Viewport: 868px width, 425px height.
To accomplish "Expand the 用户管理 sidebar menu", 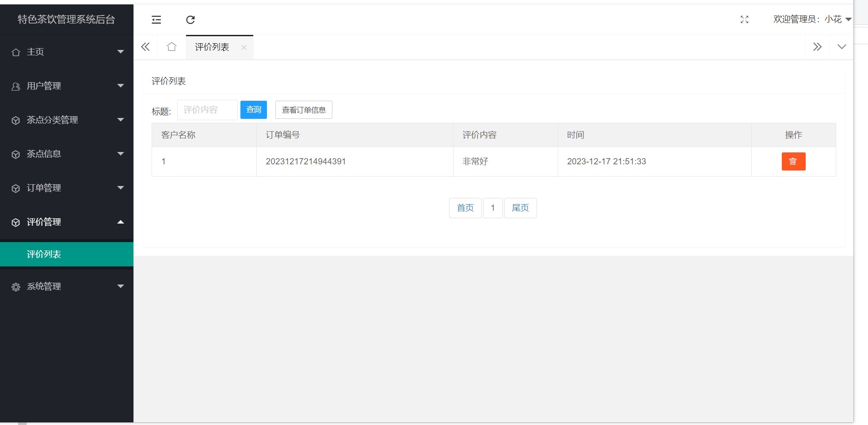I will 67,86.
